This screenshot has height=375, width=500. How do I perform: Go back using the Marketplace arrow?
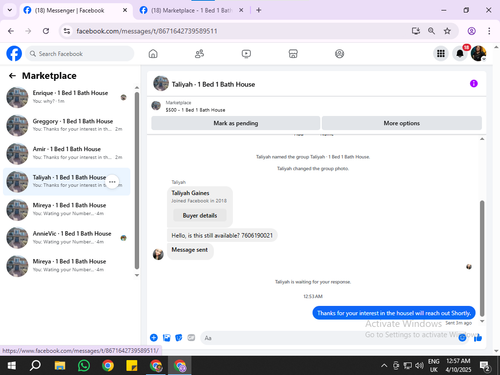click(x=12, y=76)
